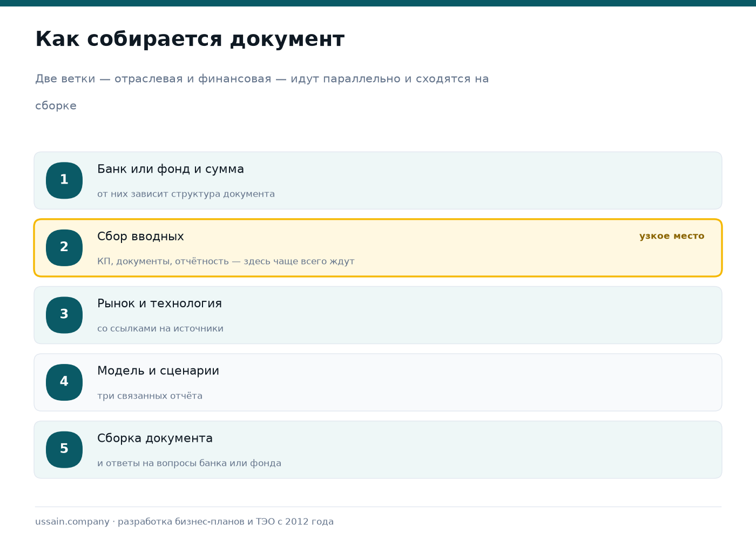Click the 'Сборка документа' heading
Image resolution: width=756 pixels, height=540 pixels.
155,438
